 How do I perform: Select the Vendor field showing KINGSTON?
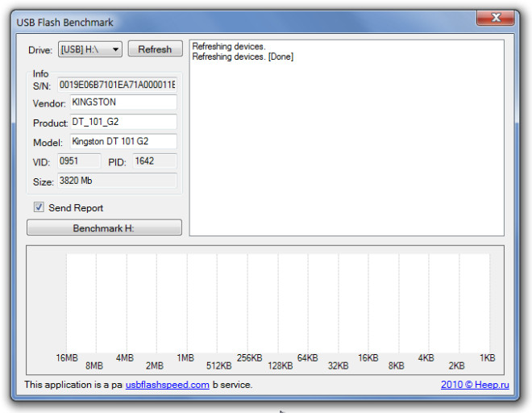coord(123,102)
